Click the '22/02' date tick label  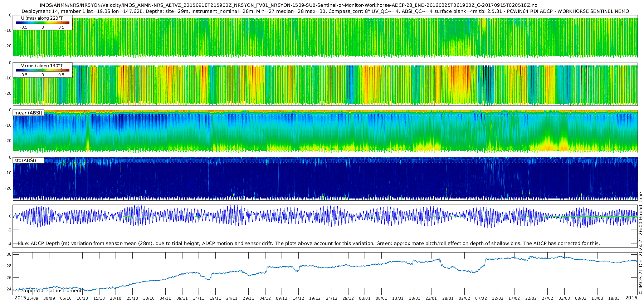pos(531,298)
